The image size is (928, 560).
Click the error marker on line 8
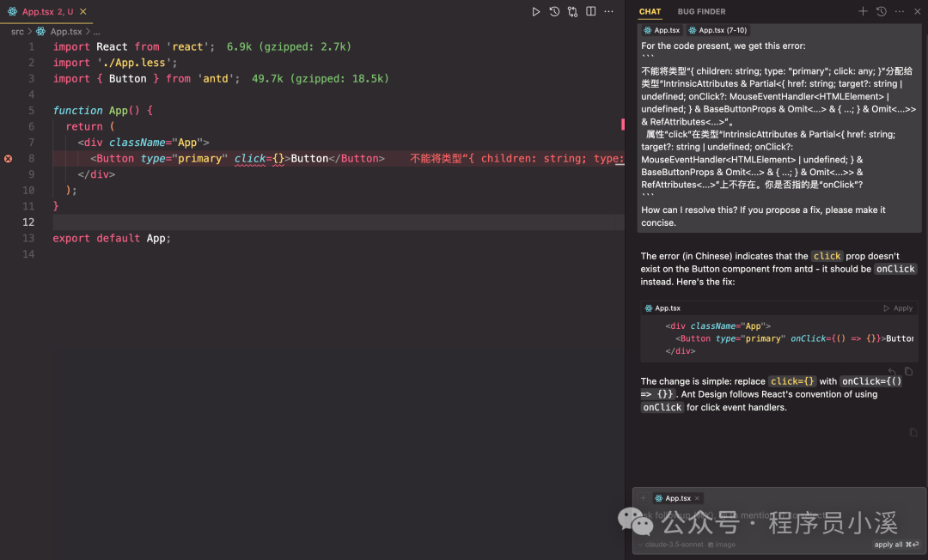9,159
